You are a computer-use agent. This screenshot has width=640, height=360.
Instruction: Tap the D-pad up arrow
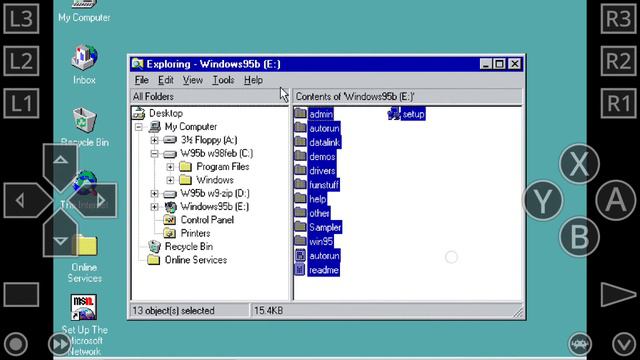(x=60, y=167)
